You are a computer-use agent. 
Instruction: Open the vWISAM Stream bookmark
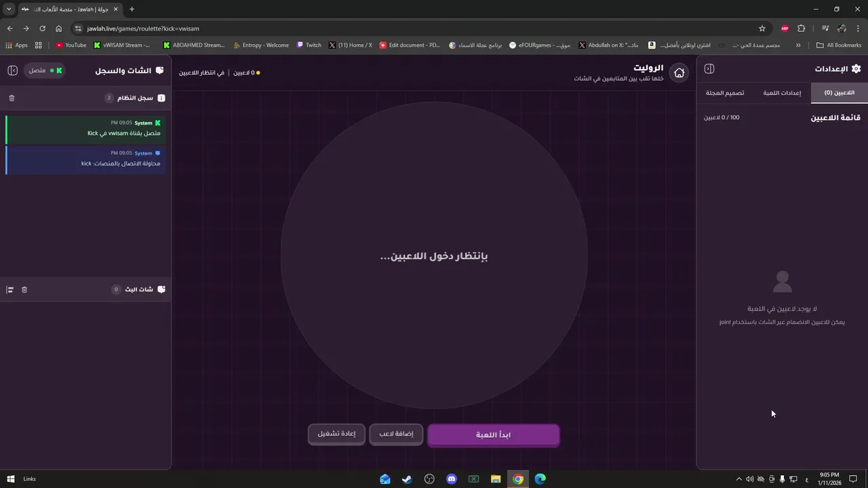point(122,45)
